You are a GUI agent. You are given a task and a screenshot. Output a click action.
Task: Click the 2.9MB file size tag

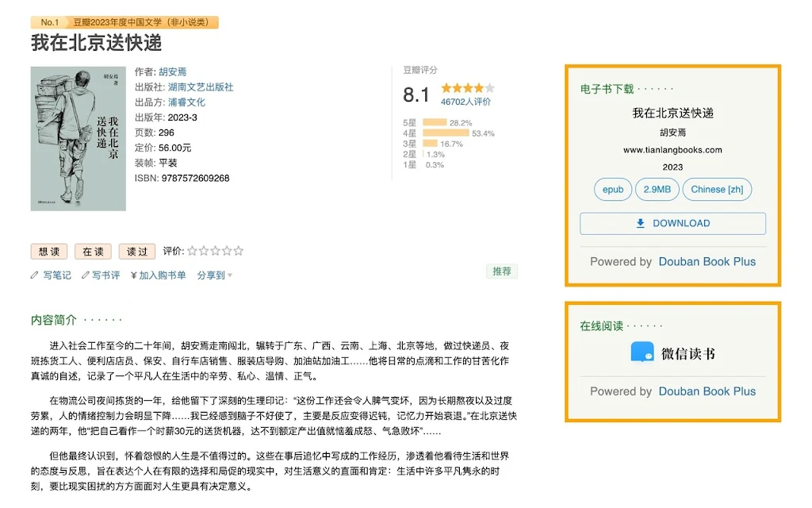(x=657, y=189)
